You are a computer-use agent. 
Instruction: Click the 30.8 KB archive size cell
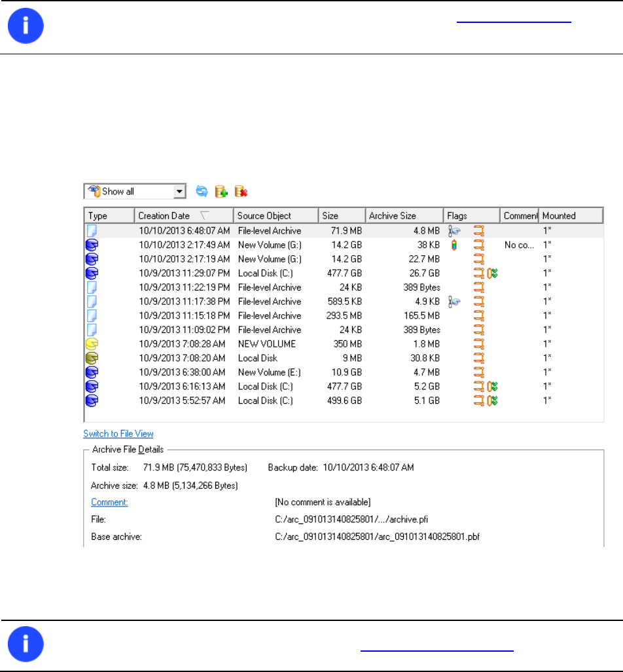point(425,358)
